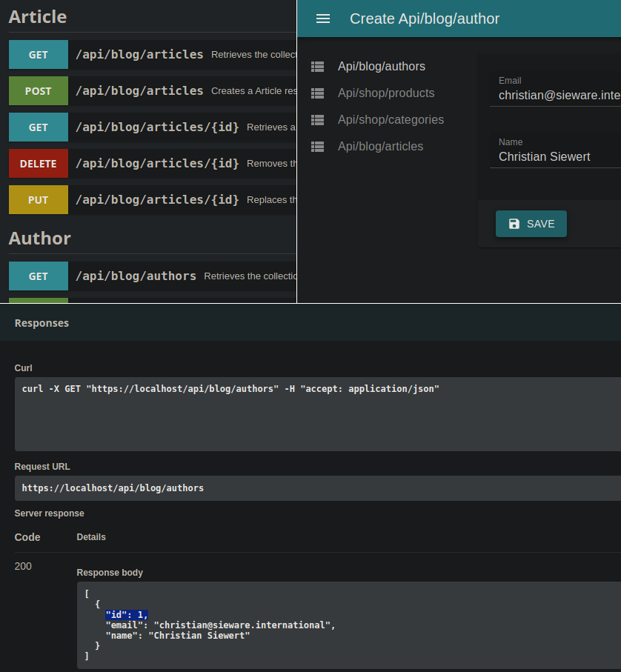Click the Response body label
The image size is (621, 672).
110,573
